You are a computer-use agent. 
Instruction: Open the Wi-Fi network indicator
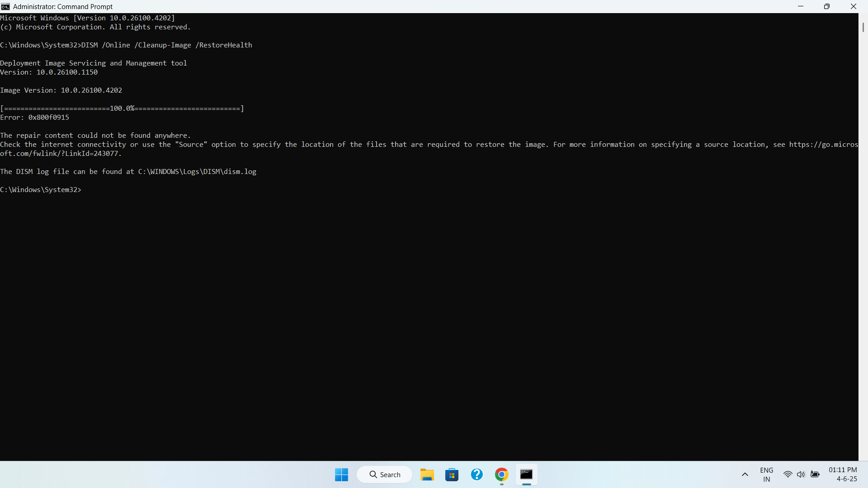(788, 474)
